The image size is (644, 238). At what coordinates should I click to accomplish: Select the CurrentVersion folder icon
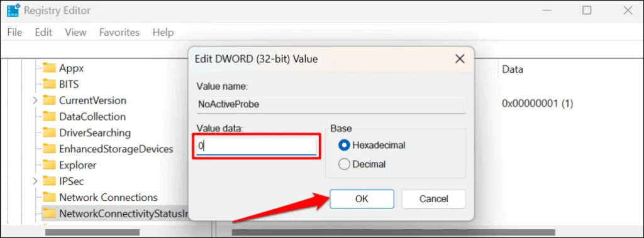pyautogui.click(x=49, y=100)
